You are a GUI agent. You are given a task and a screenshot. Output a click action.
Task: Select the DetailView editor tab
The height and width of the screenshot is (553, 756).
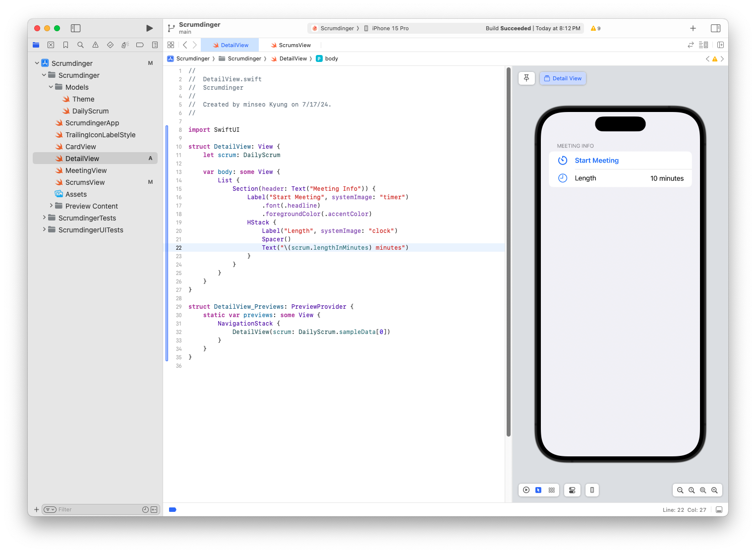(x=231, y=45)
